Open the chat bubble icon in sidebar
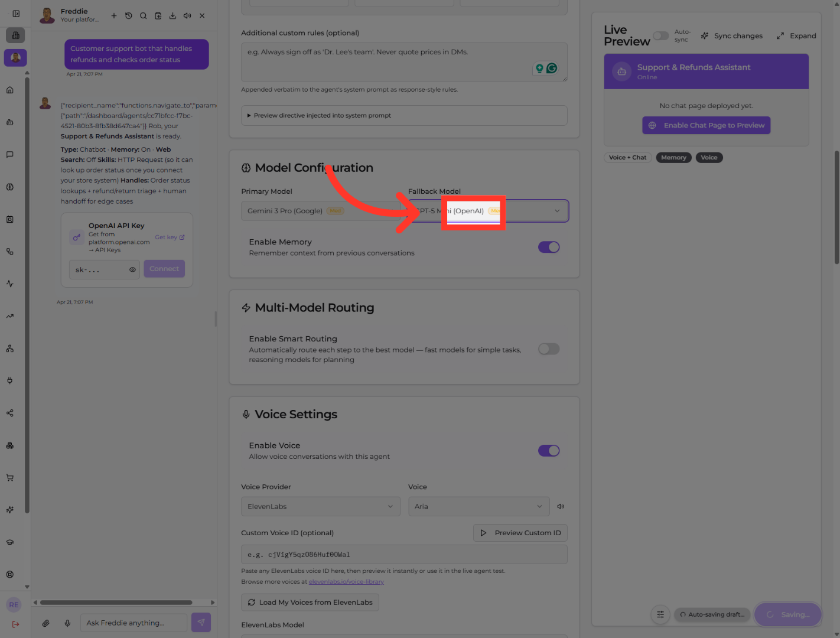 pos(10,155)
